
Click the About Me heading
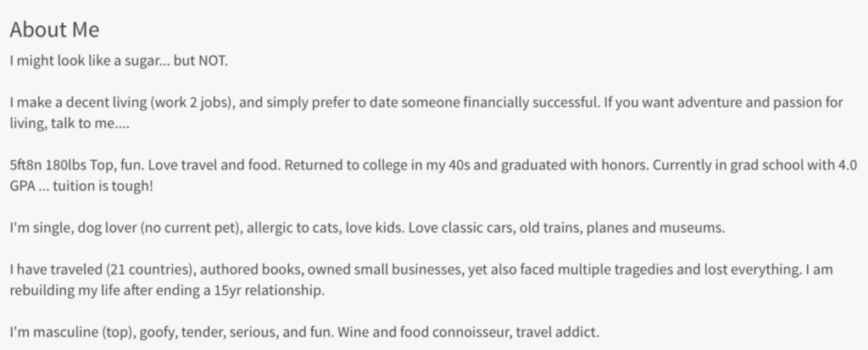(x=54, y=30)
